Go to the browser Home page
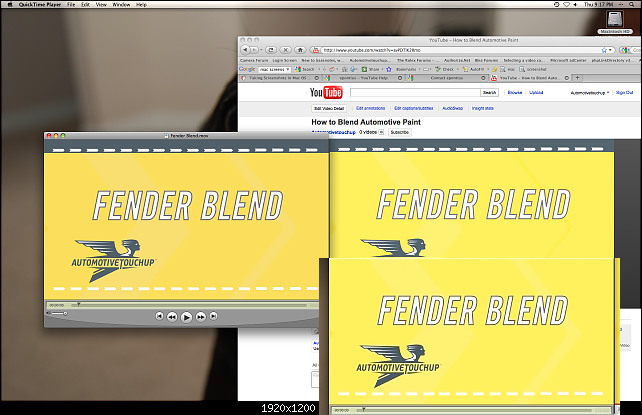 point(300,50)
